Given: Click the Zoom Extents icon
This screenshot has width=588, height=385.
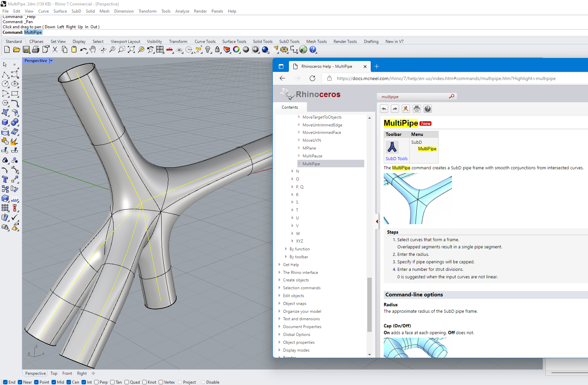Looking at the screenshot, I should point(131,50).
